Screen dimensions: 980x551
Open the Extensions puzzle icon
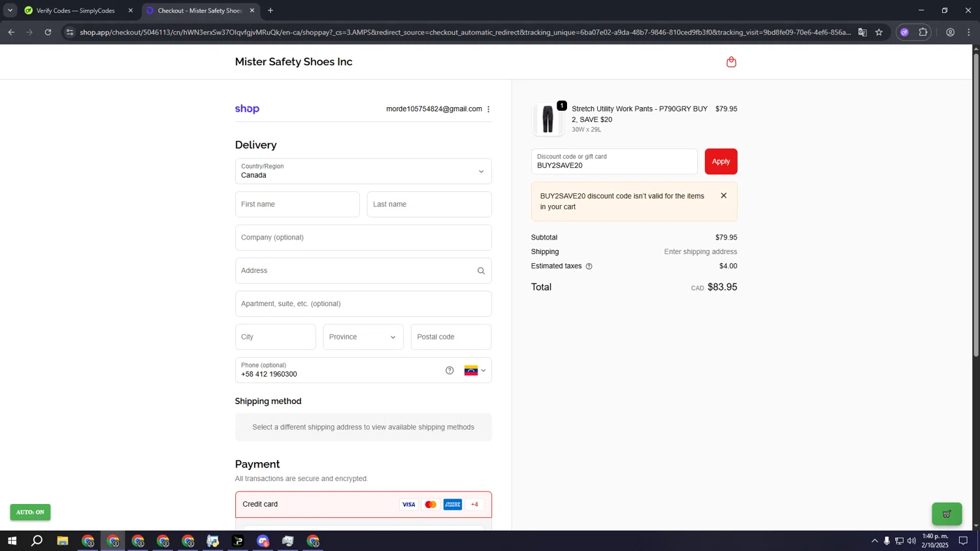tap(923, 32)
